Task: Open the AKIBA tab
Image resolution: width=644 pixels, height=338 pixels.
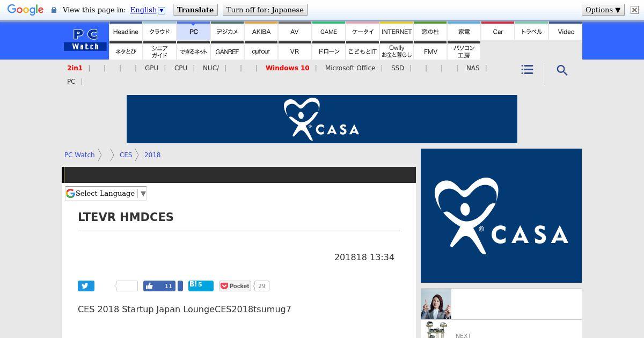Action: tap(261, 31)
